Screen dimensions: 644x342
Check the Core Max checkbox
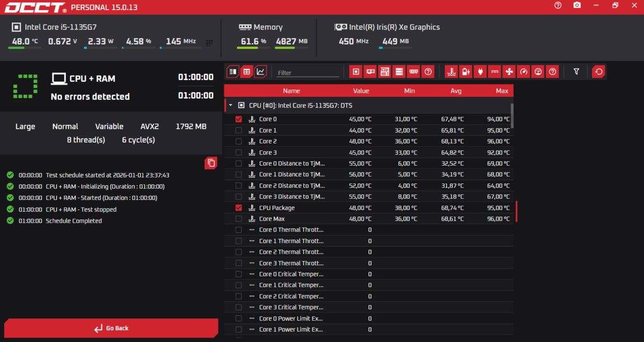(x=239, y=219)
